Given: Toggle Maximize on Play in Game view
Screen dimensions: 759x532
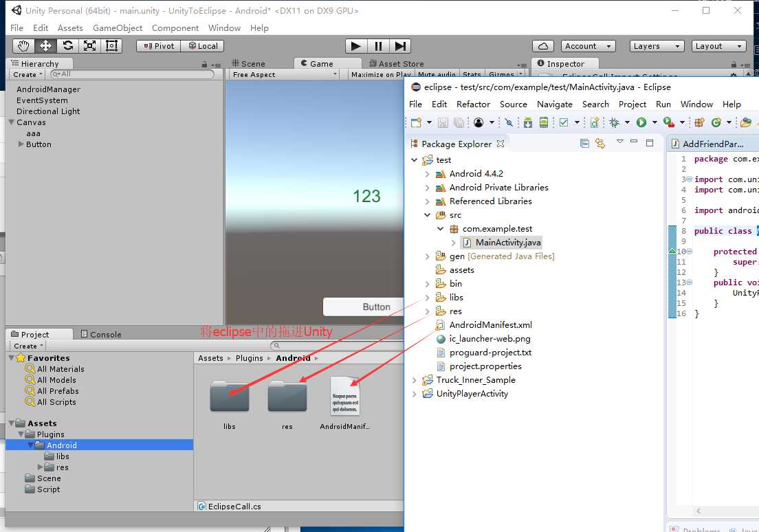Looking at the screenshot, I should pyautogui.click(x=381, y=74).
